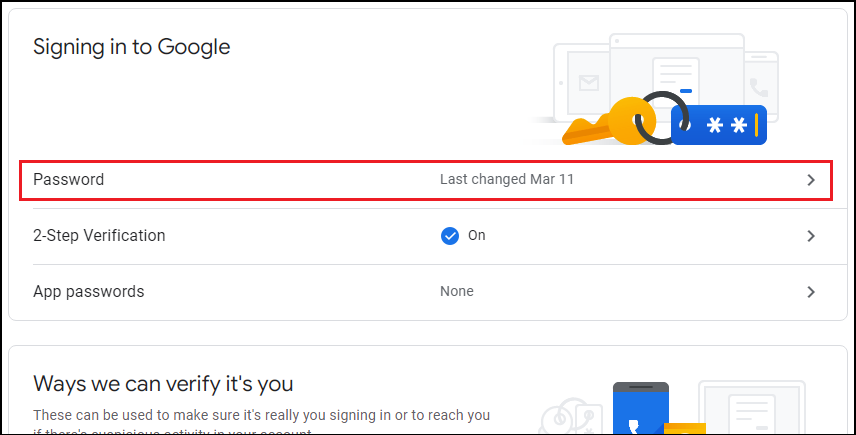Click "Ways we can verify it's you" heading
This screenshot has width=856, height=435.
point(163,384)
